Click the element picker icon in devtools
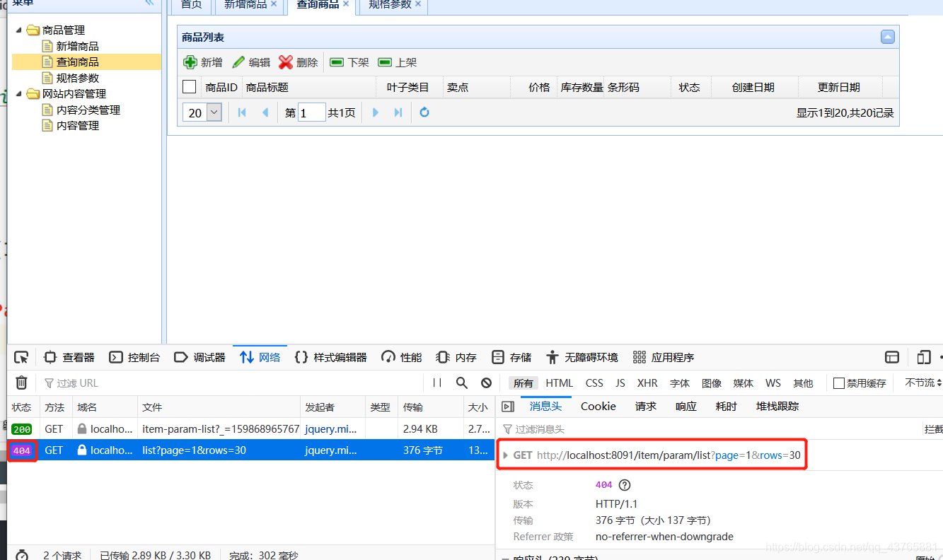This screenshot has height=560, width=943. coord(21,357)
